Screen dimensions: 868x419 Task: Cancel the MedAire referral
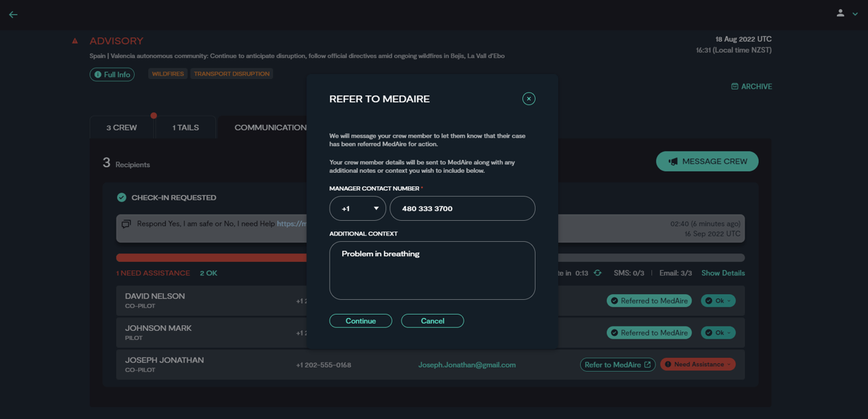(x=432, y=321)
